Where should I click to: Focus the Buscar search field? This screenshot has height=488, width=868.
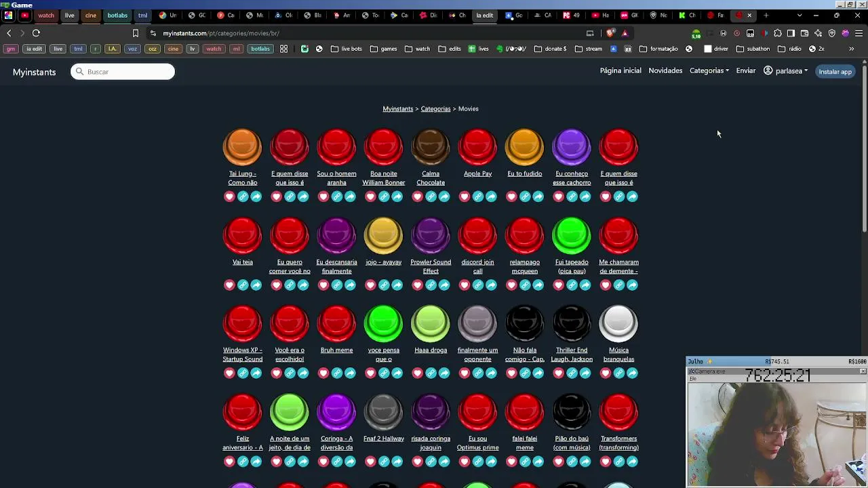pos(123,71)
